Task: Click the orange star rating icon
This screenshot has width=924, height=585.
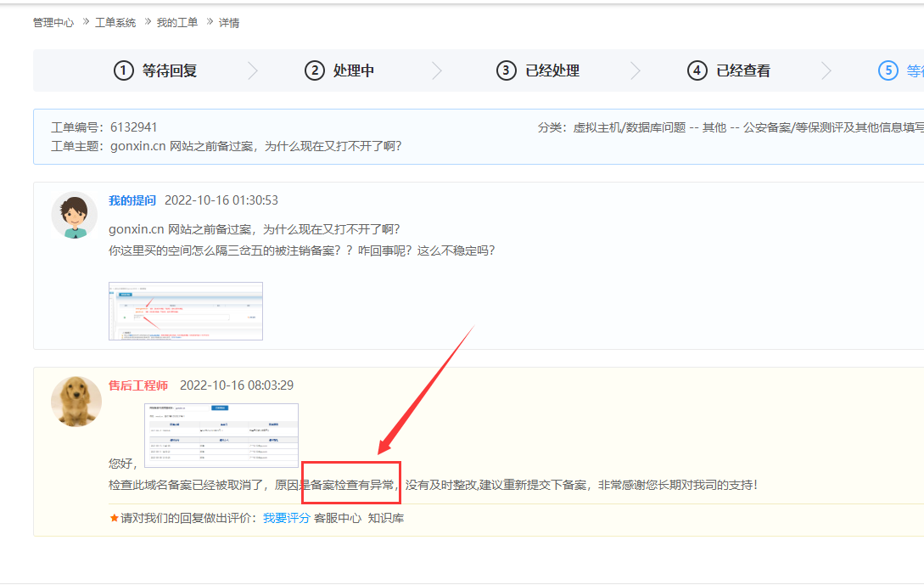Action: pos(115,518)
